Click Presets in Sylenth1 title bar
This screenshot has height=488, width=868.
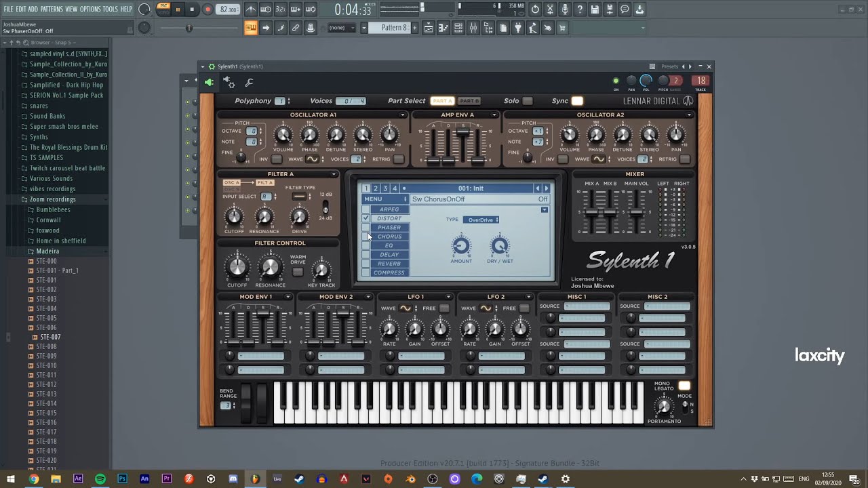tap(669, 66)
